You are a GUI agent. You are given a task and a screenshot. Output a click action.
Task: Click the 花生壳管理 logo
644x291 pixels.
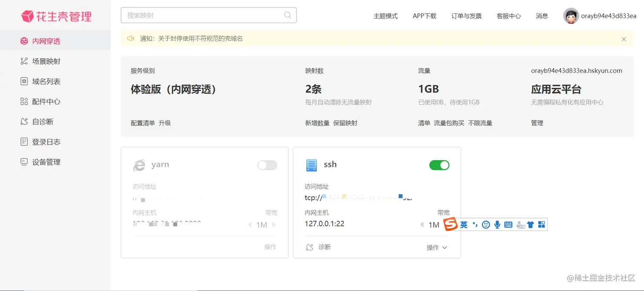pyautogui.click(x=56, y=16)
